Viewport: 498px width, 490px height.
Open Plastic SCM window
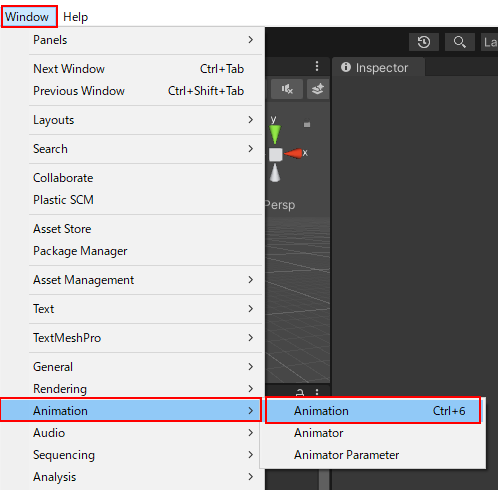(132, 200)
